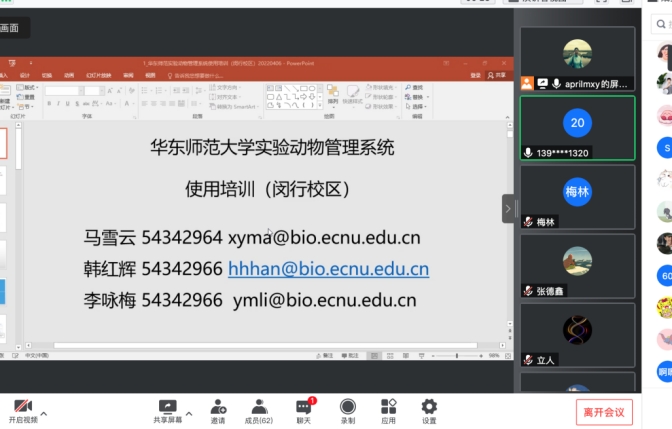
Task: Click PowerPoint 登录 sign-in button
Action: tap(475, 75)
